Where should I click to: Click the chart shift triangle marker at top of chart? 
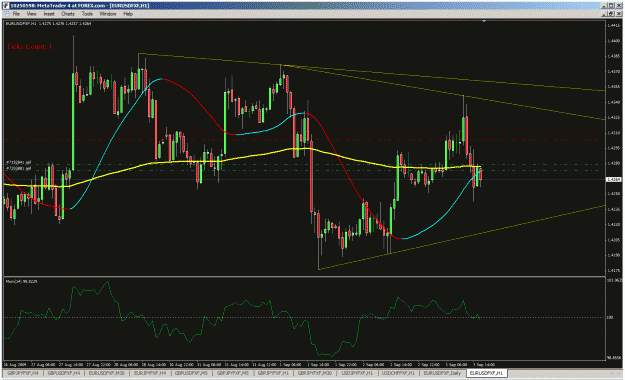[x=484, y=21]
